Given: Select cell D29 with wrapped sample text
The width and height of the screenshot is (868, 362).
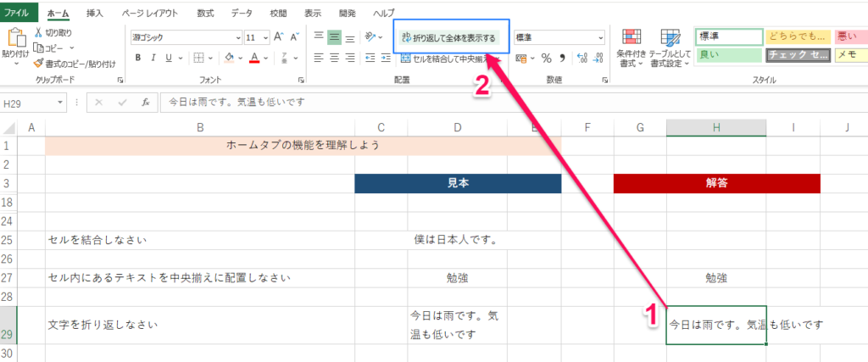Looking at the screenshot, I should pos(458,324).
